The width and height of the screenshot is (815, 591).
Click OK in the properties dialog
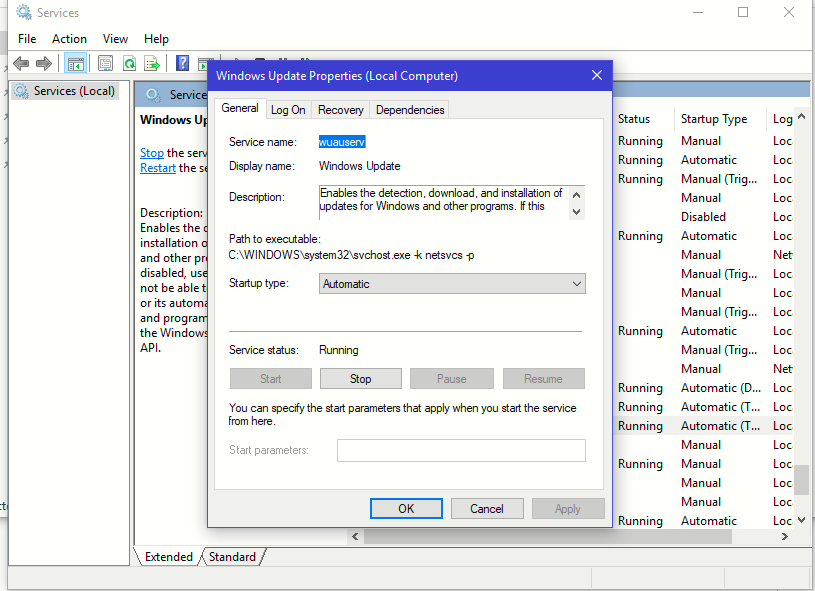pos(406,509)
